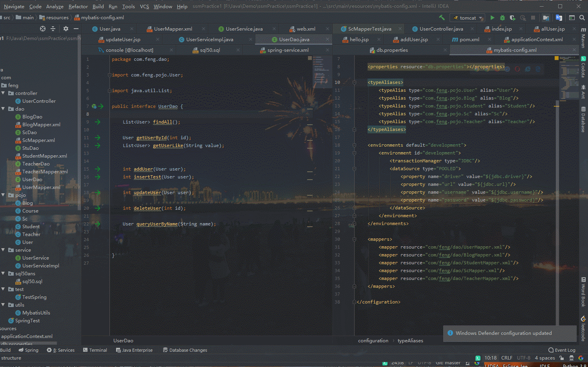Open the Google Translate plugin icon
Viewport: 588px width, 367px height.
[x=559, y=18]
